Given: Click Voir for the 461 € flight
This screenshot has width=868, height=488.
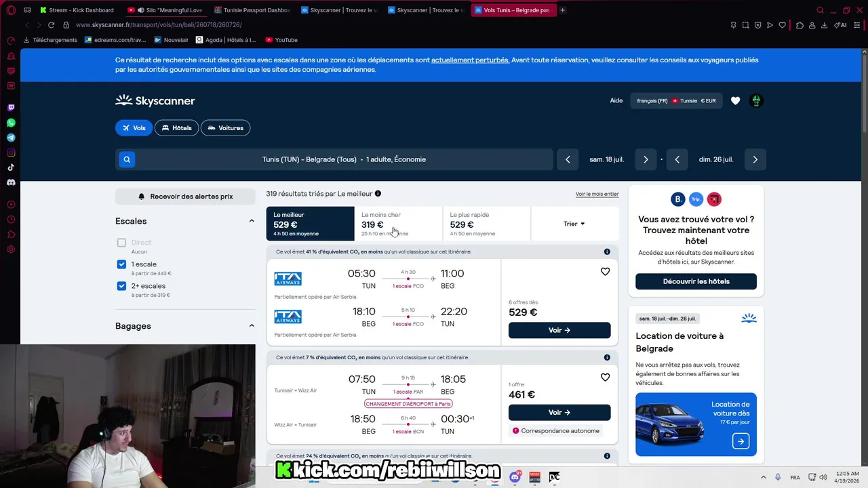Looking at the screenshot, I should [x=559, y=412].
